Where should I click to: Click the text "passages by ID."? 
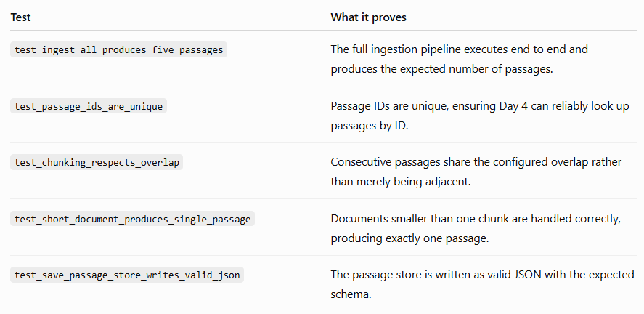(370, 126)
